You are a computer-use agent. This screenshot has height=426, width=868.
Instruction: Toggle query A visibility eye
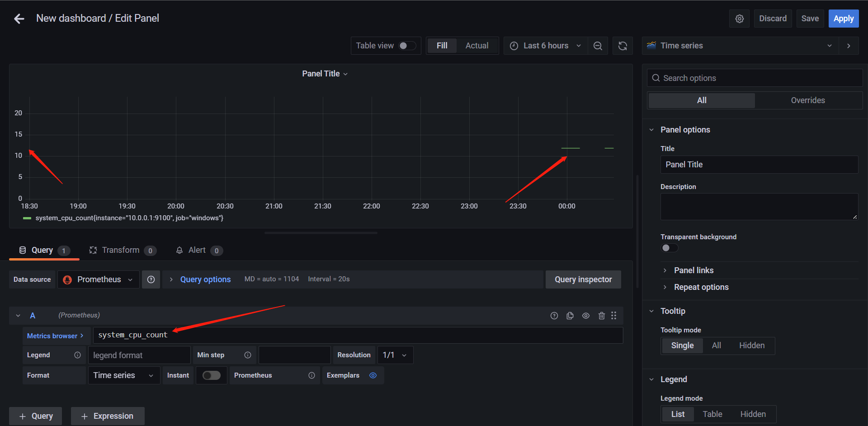(x=586, y=316)
